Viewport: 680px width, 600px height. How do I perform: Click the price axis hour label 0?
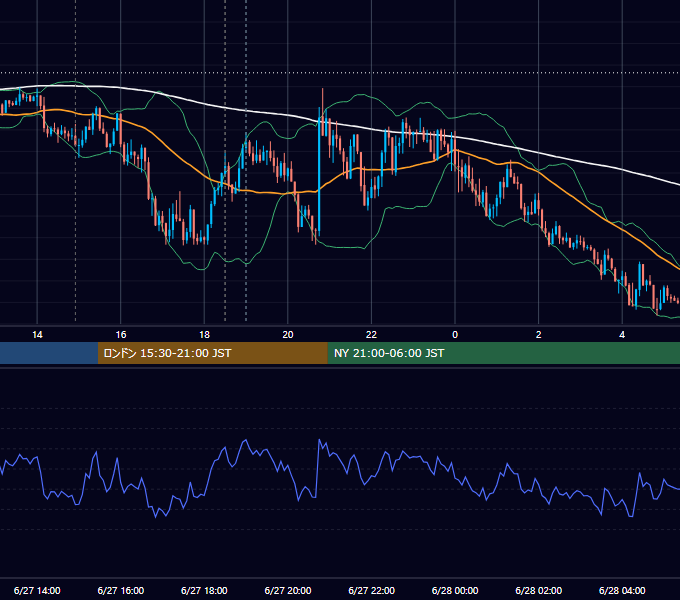point(455,335)
